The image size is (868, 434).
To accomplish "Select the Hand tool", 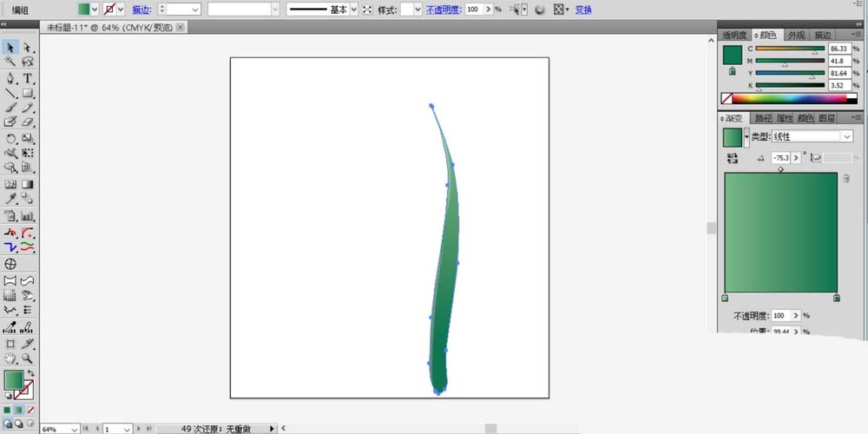I will click(x=10, y=358).
